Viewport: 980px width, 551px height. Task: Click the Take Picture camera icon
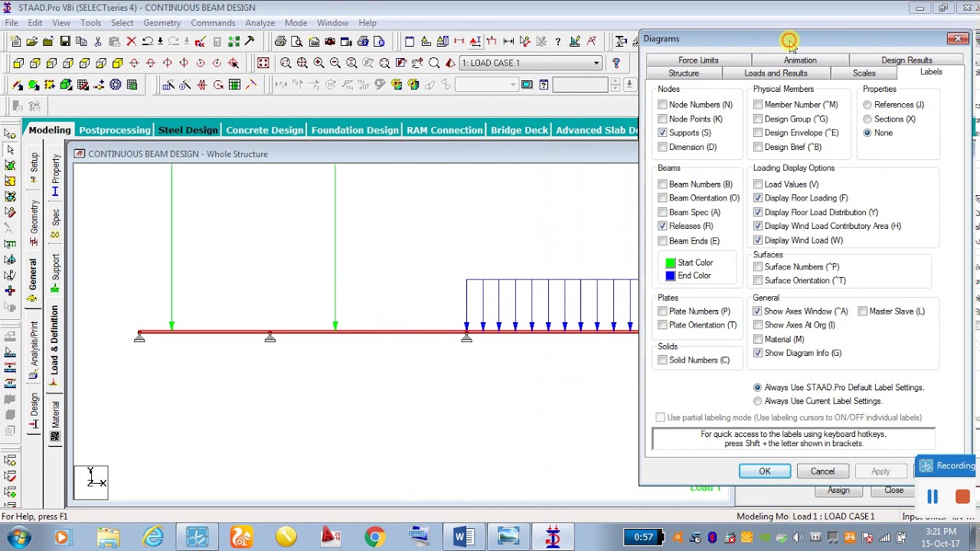[x=329, y=41]
